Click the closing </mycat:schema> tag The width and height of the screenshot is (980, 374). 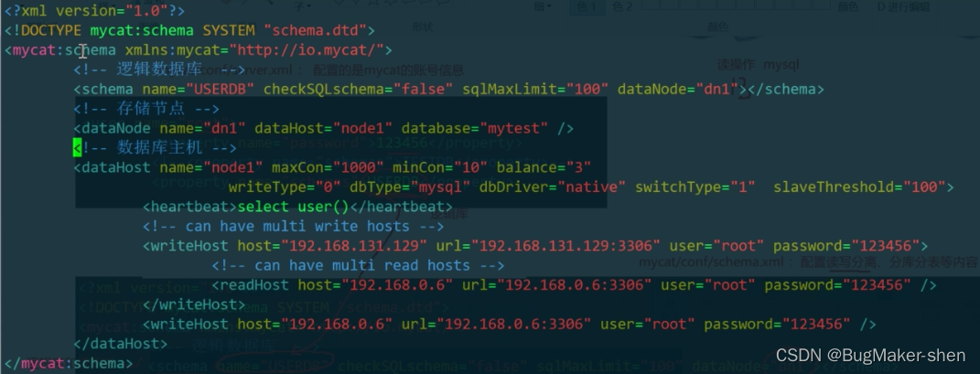tap(68, 364)
